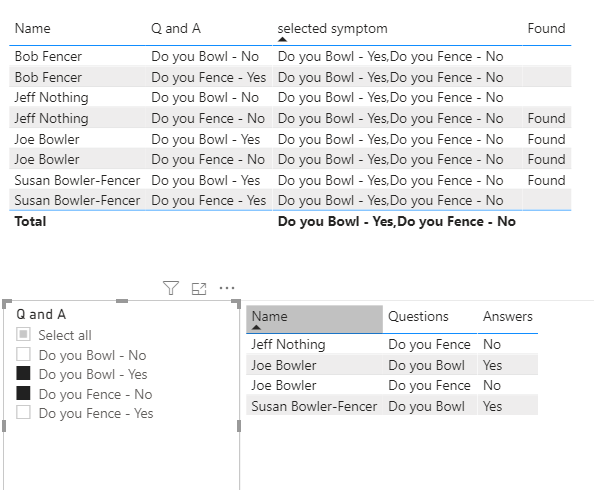This screenshot has height=490, width=594.
Task: Open focus mode icon on slicer
Action: pyautogui.click(x=199, y=289)
